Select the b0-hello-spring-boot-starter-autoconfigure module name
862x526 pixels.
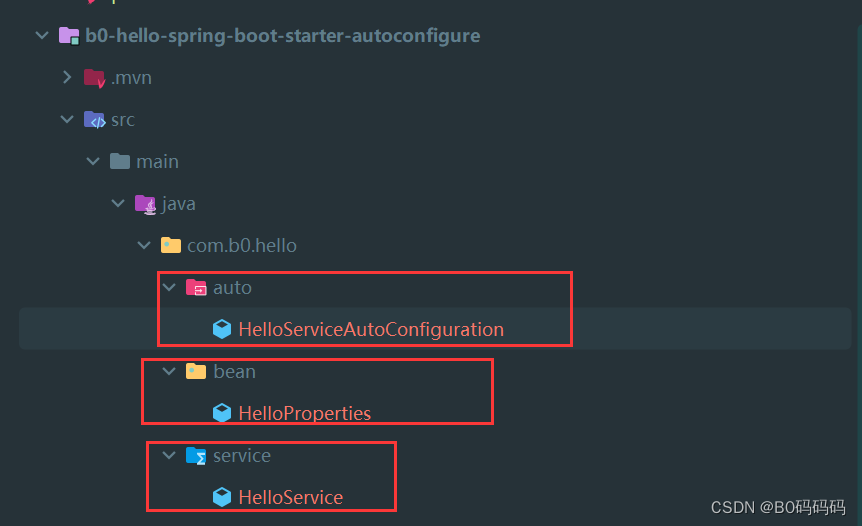pyautogui.click(x=283, y=36)
